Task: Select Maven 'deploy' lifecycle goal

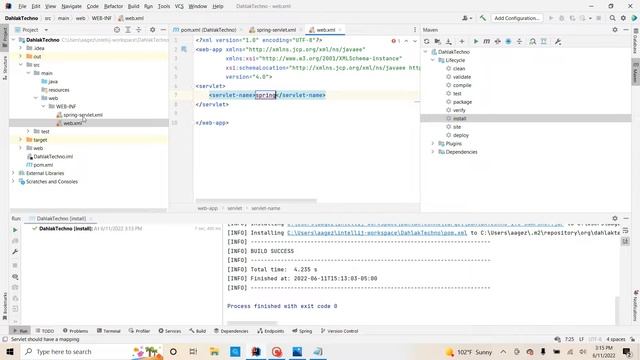Action: (x=460, y=135)
